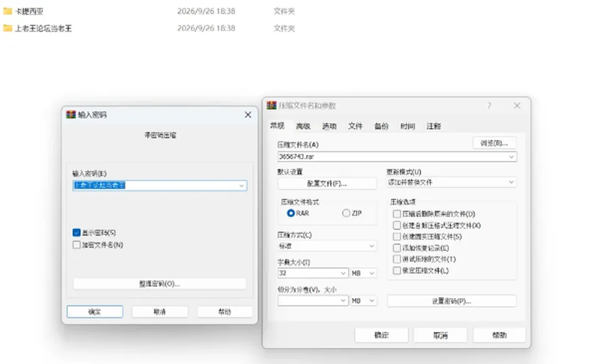
Task: Click into the 输入密码(E) text field
Action: [160, 185]
